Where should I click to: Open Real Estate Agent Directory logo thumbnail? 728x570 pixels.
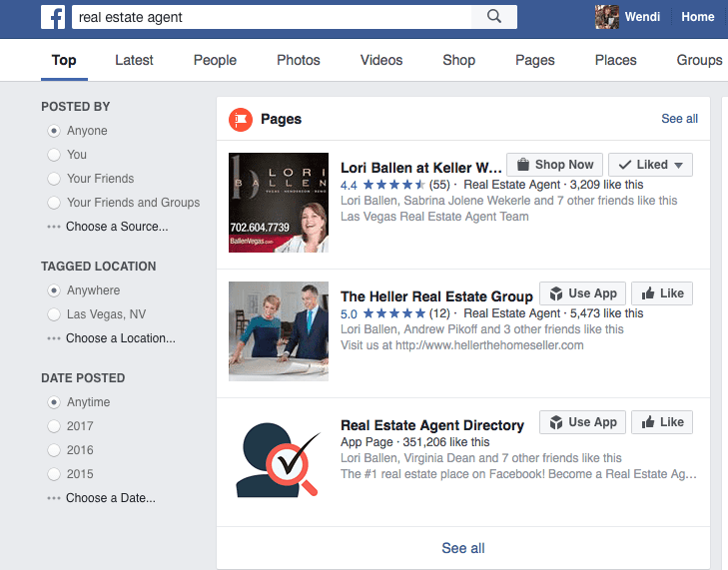click(279, 460)
